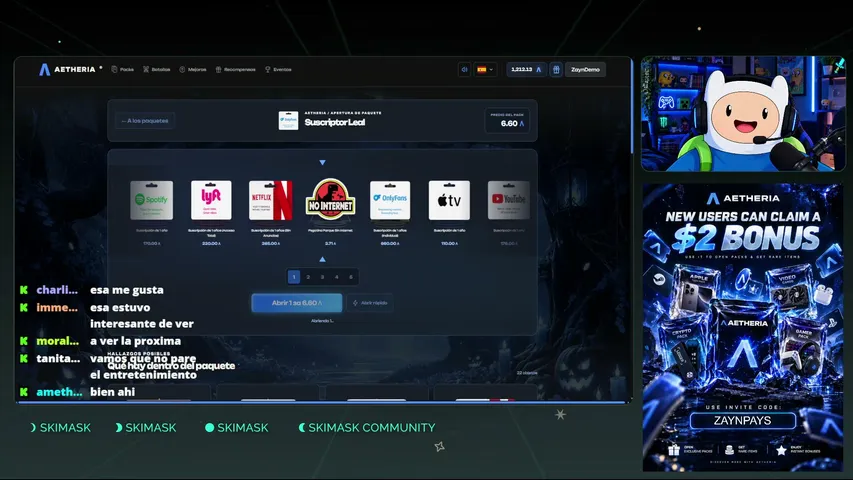Click the Finn character webcam feed
Screen dimensions: 853x480
[x=743, y=114]
